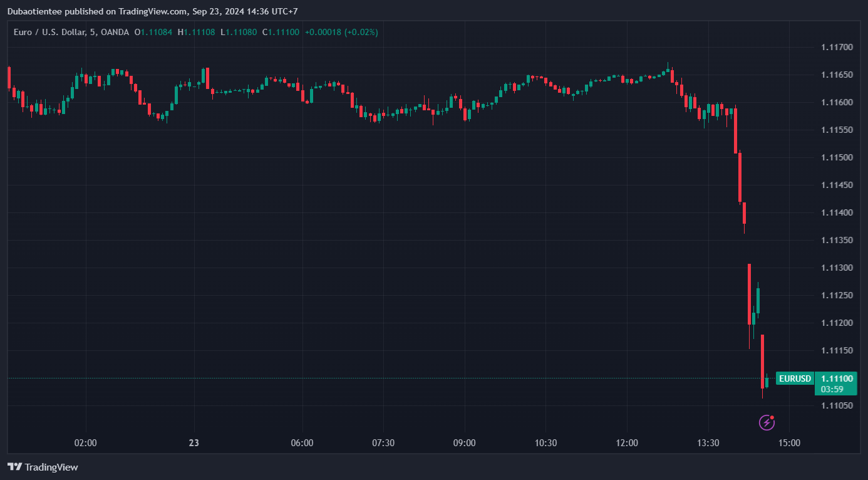Image resolution: width=868 pixels, height=480 pixels.
Task: Click the 07:30 time axis label
Action: pyautogui.click(x=383, y=443)
